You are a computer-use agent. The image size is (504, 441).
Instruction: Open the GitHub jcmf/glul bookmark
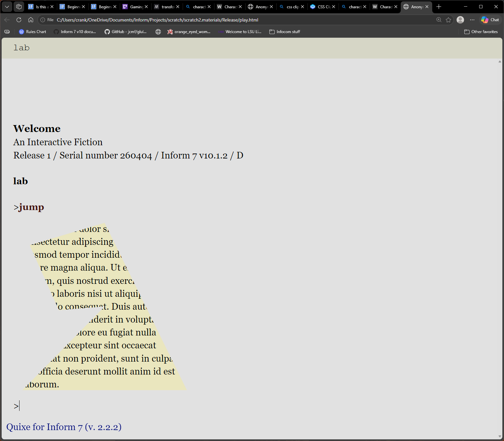pyautogui.click(x=125, y=32)
